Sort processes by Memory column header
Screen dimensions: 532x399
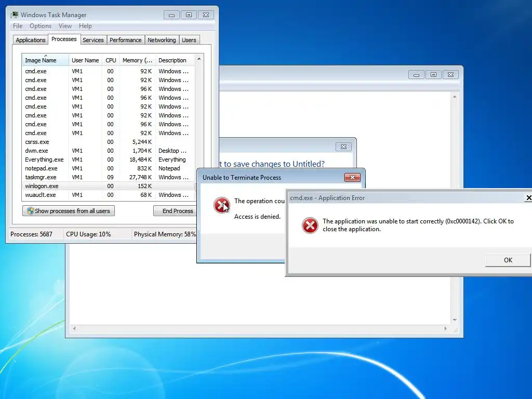[137, 60]
